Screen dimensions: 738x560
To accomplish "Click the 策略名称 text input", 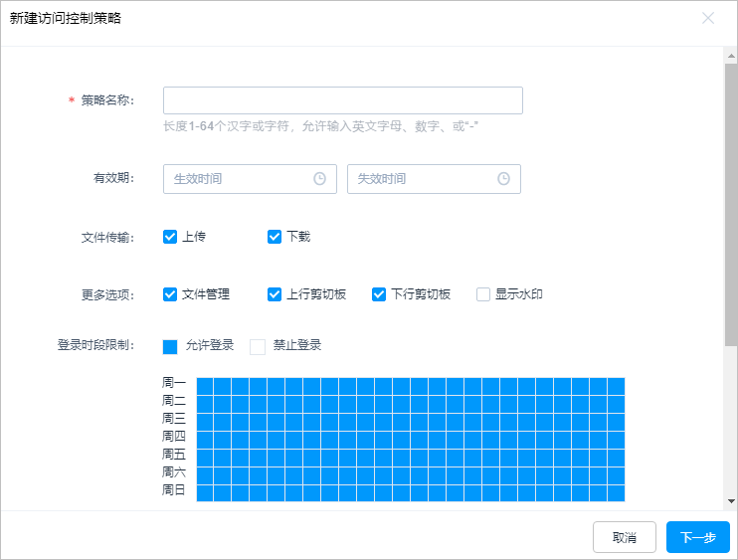I will pyautogui.click(x=342, y=100).
